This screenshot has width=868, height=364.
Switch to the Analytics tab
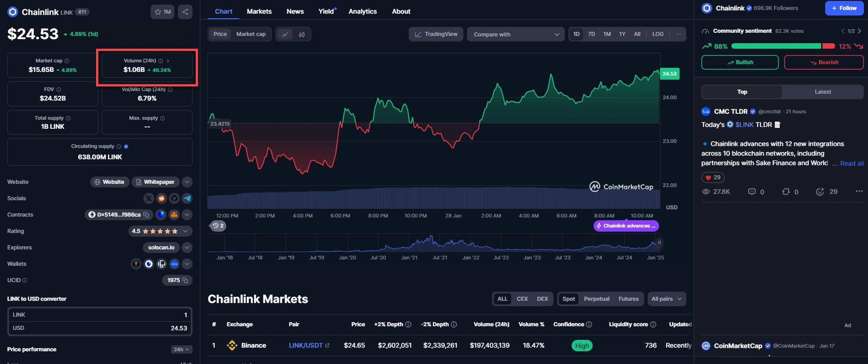362,11
